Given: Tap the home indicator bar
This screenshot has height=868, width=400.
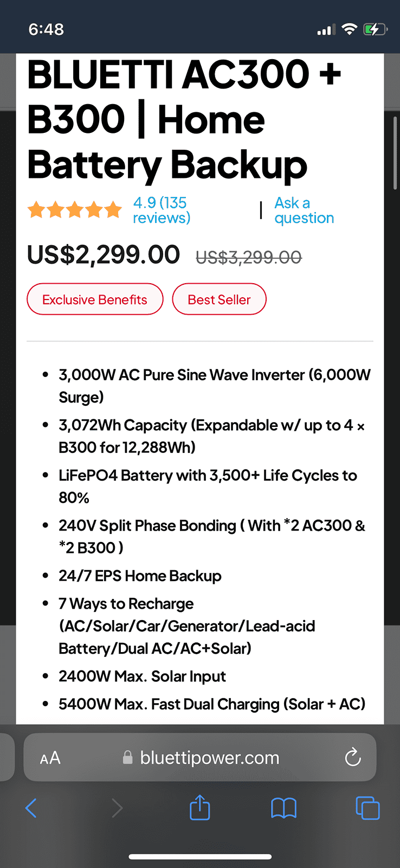Looking at the screenshot, I should click(x=200, y=857).
